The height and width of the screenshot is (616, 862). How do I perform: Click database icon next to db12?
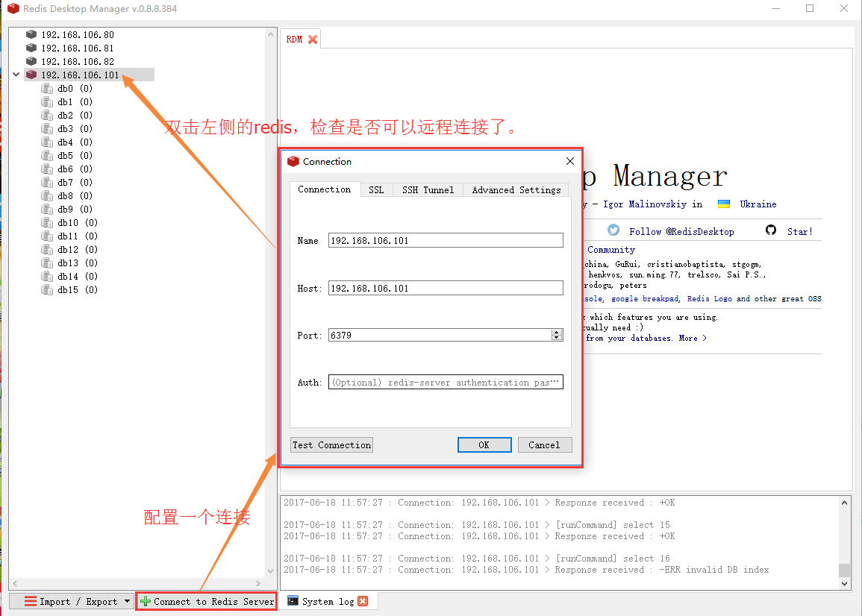(x=47, y=250)
